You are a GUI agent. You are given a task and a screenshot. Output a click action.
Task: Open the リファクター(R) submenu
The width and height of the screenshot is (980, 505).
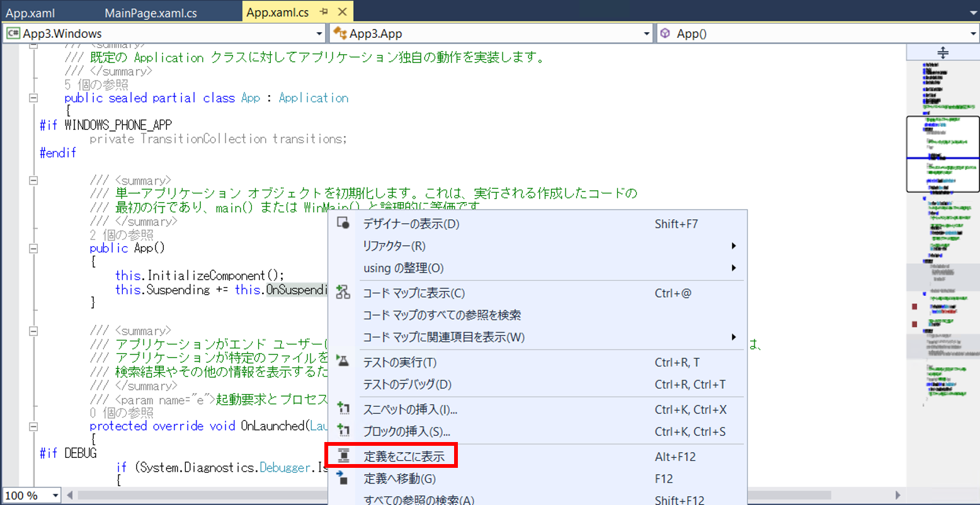[x=537, y=246]
